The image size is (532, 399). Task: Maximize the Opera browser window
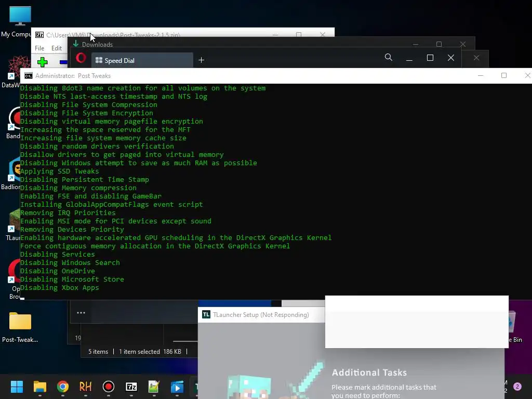tap(430, 58)
